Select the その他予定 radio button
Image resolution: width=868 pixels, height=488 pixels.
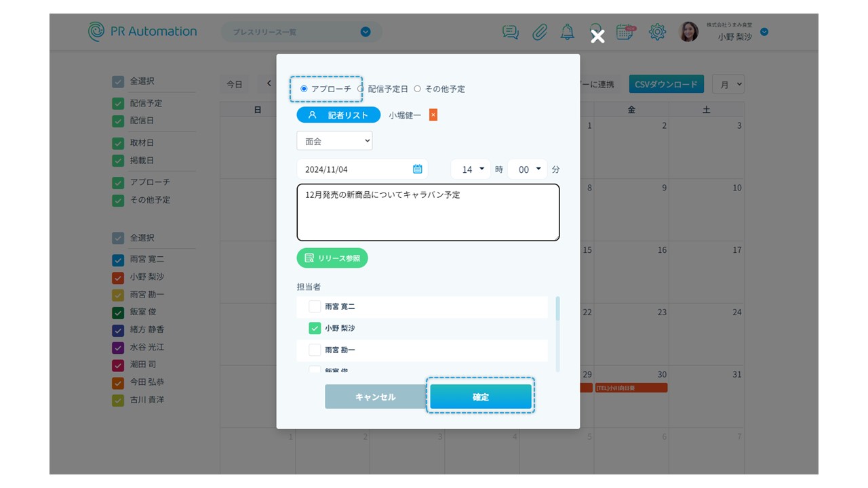coord(418,89)
